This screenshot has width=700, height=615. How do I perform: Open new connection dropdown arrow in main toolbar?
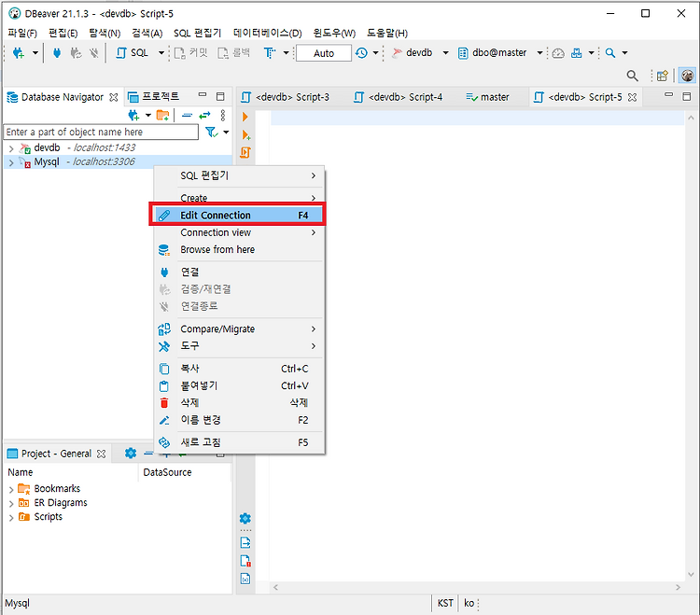[35, 53]
